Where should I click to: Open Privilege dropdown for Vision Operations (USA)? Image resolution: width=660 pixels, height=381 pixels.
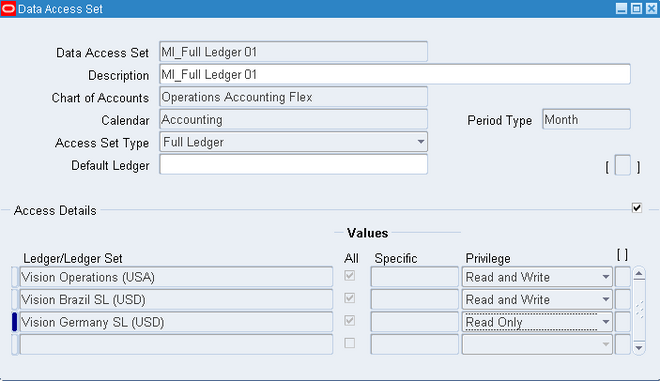point(606,277)
